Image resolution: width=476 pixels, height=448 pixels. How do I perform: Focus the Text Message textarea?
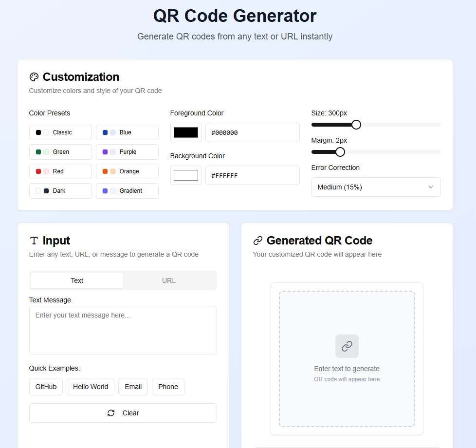[x=123, y=330]
